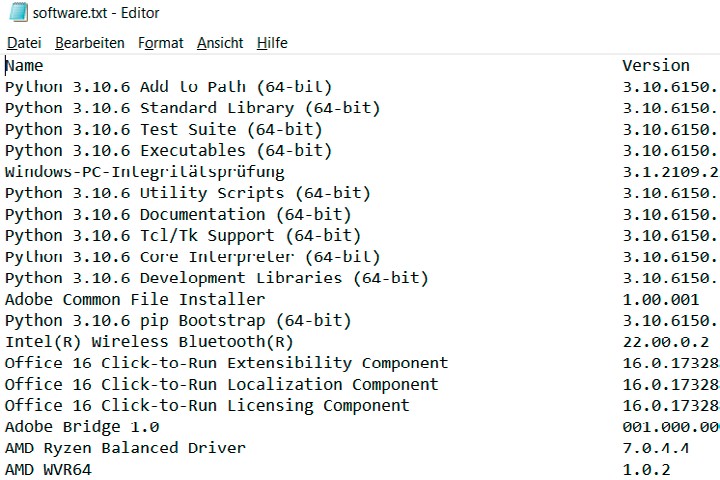Screen dimensions: 720x480
Task: Click the Notepad file icon in title bar
Action: pyautogui.click(x=15, y=13)
